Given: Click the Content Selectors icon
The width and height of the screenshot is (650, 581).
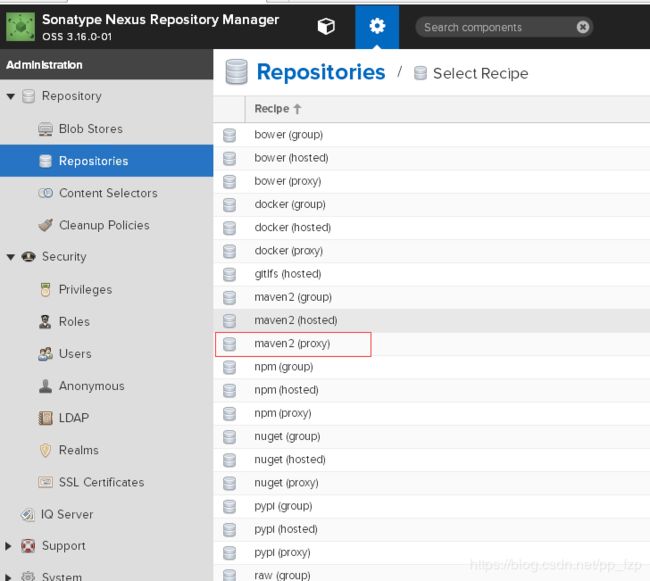Looking at the screenshot, I should coord(45,193).
